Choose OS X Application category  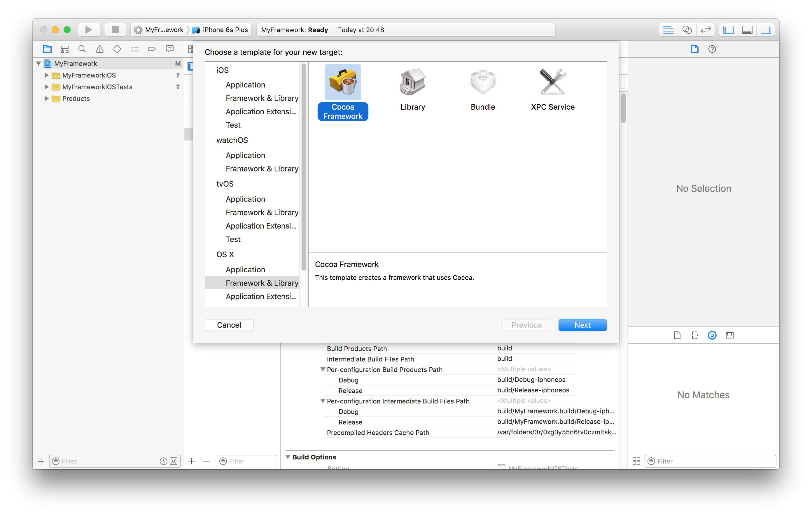click(246, 270)
